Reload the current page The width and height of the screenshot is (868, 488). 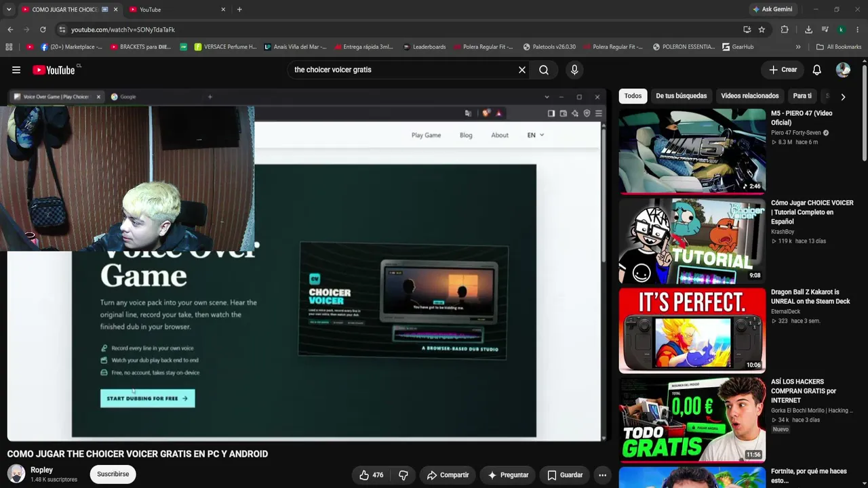click(43, 30)
